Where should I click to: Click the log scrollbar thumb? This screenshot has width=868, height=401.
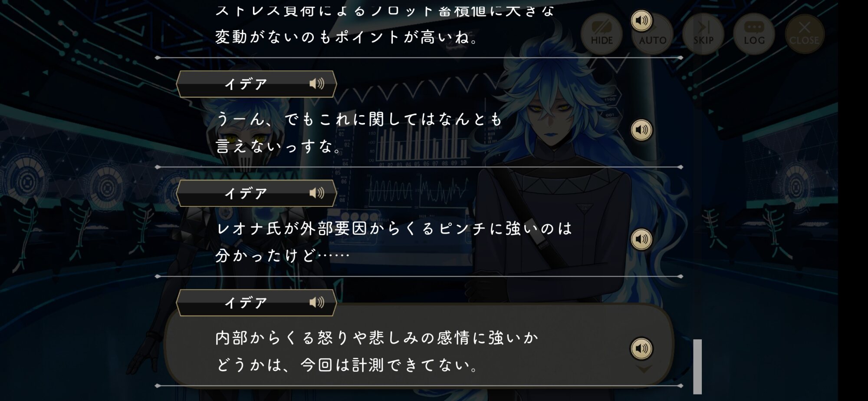[x=697, y=366]
